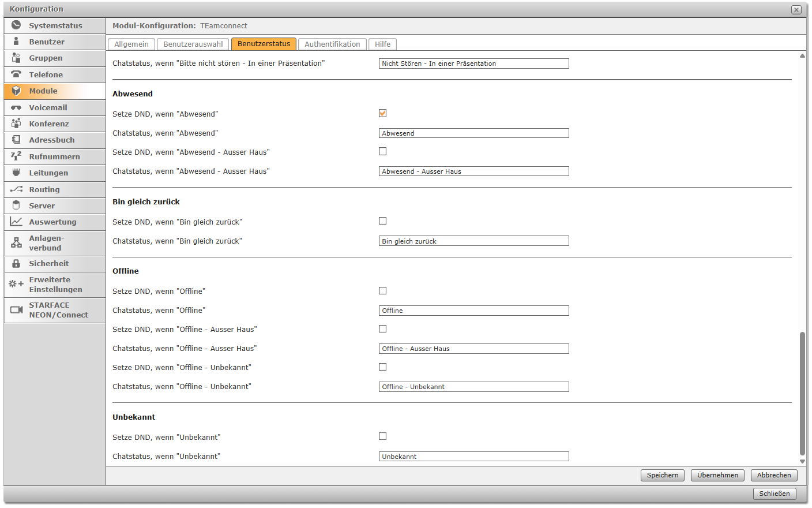Uncheck Setze DND wenn "Abwesend"

382,113
